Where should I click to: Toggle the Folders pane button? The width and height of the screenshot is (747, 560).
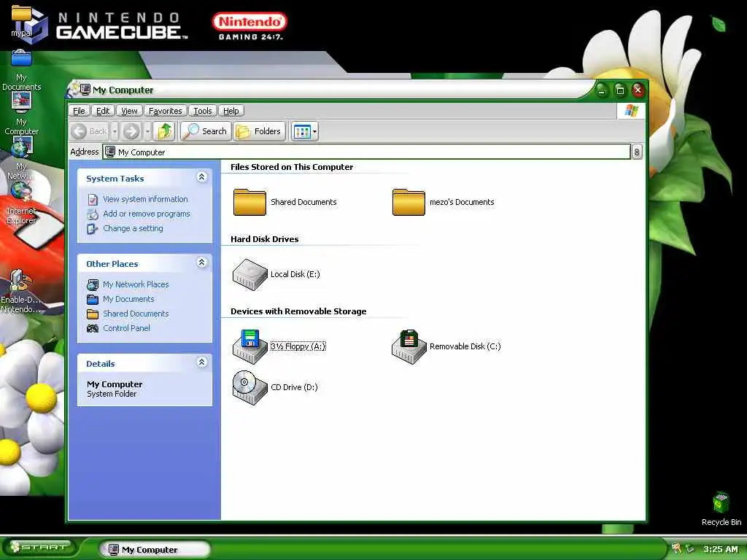(x=260, y=131)
